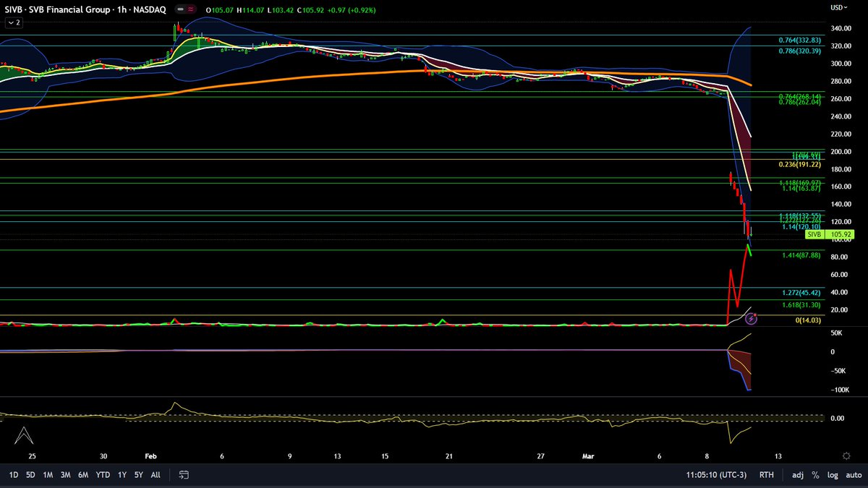868x488 pixels.
Task: Click the 0(14.03) Fibonacci label
Action: (x=809, y=320)
